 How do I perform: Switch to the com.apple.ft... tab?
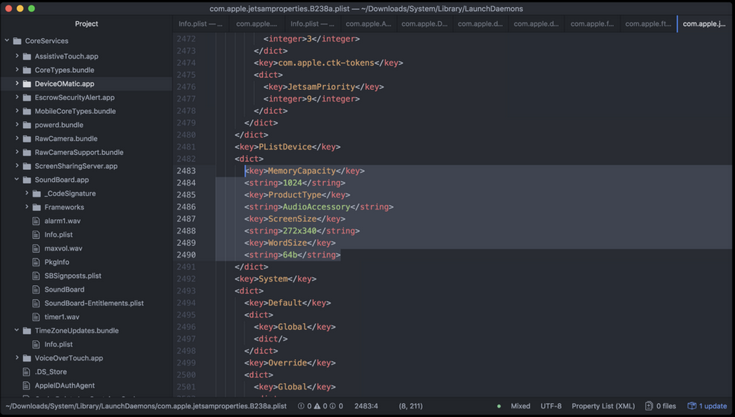648,24
